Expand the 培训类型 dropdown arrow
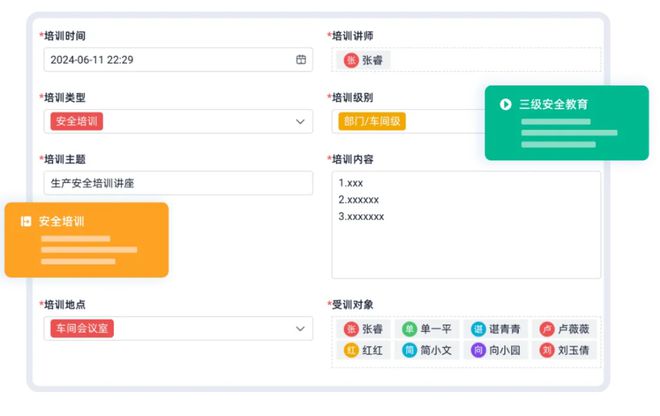 [300, 122]
